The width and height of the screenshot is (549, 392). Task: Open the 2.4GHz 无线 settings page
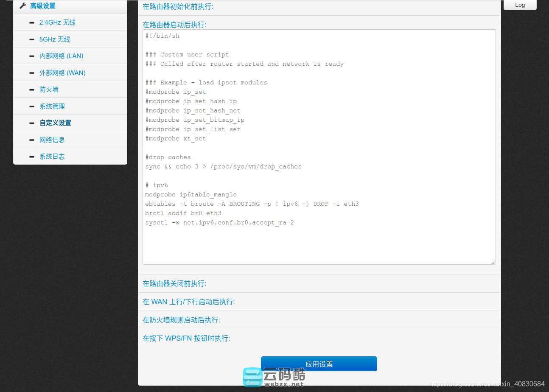(57, 22)
